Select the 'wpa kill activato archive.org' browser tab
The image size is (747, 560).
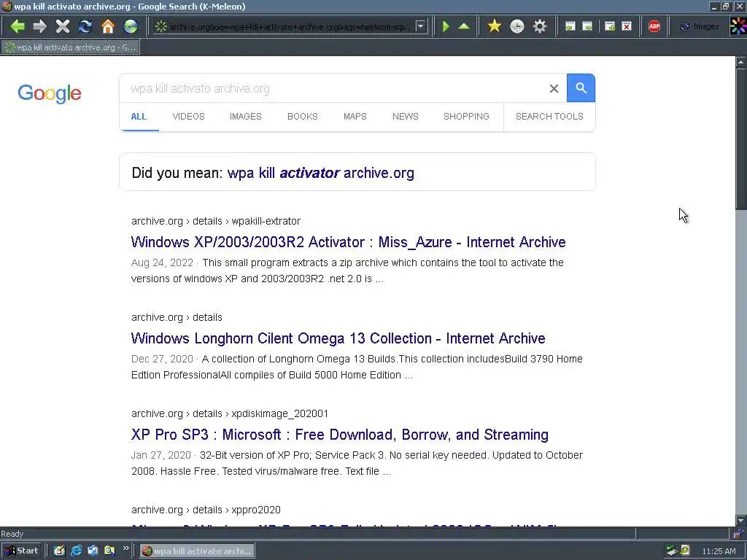(71, 47)
